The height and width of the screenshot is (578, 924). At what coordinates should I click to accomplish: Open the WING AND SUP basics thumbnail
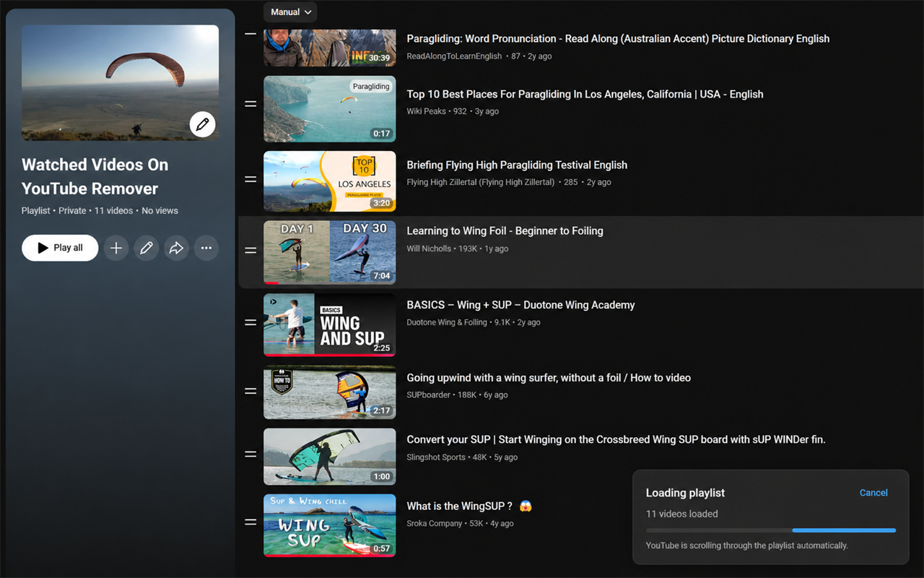(x=330, y=324)
